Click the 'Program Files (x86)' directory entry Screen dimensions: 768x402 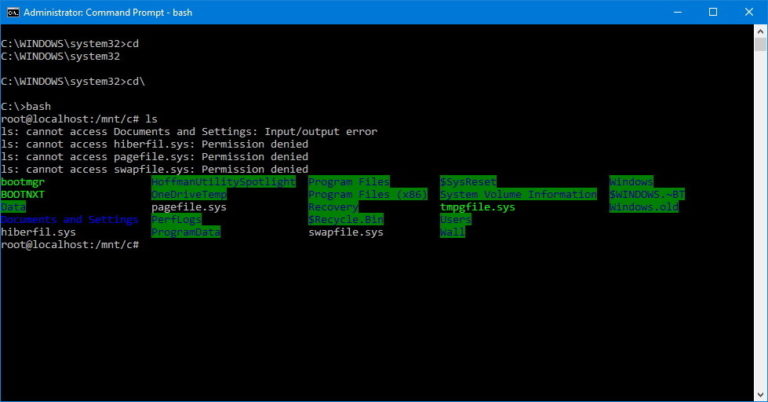pos(367,194)
